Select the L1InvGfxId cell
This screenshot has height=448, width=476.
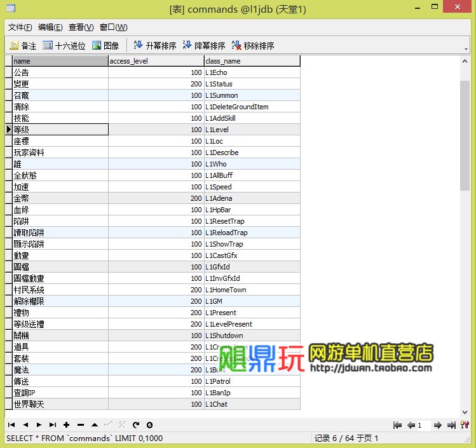[252, 278]
